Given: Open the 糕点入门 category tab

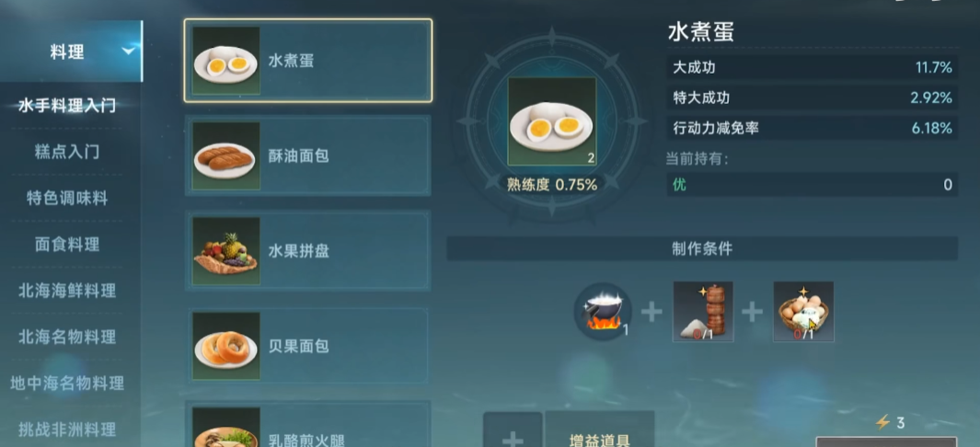Looking at the screenshot, I should pyautogui.click(x=67, y=152).
